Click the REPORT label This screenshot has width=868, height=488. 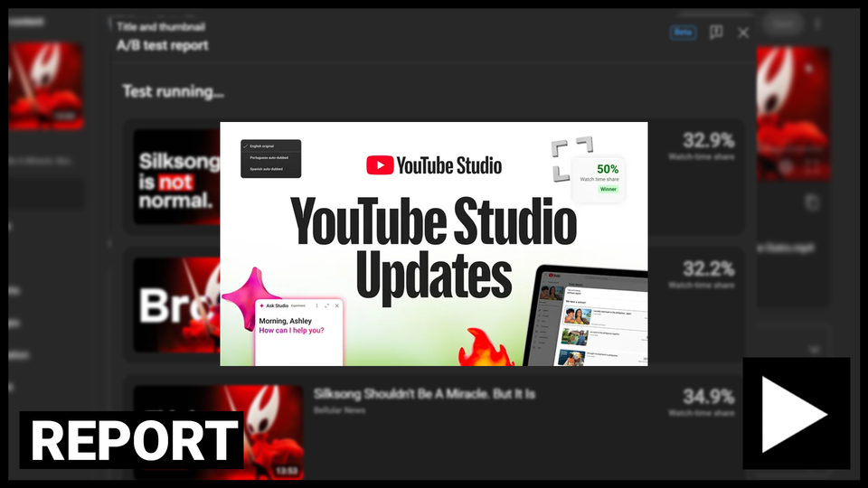[x=132, y=440]
